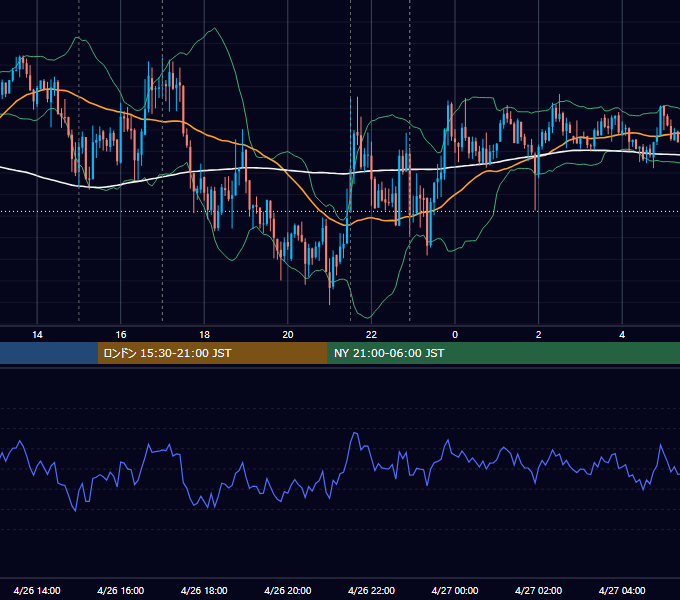Click the 4/27 02:00 date label

click(x=538, y=590)
